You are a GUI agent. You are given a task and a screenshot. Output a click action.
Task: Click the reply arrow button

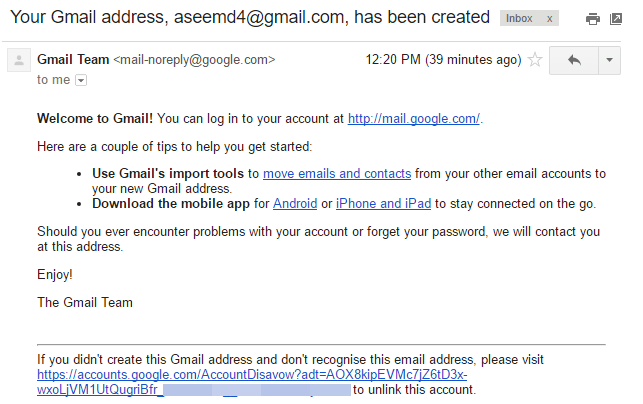[574, 60]
